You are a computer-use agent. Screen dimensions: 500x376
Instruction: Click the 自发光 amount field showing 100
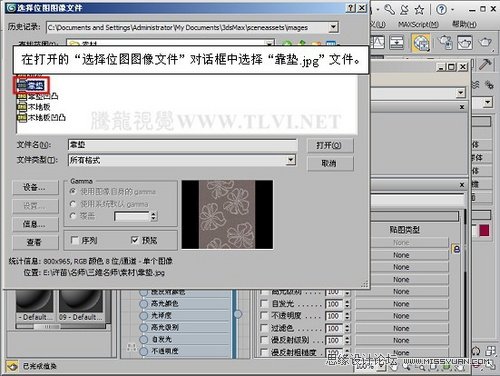coord(334,304)
